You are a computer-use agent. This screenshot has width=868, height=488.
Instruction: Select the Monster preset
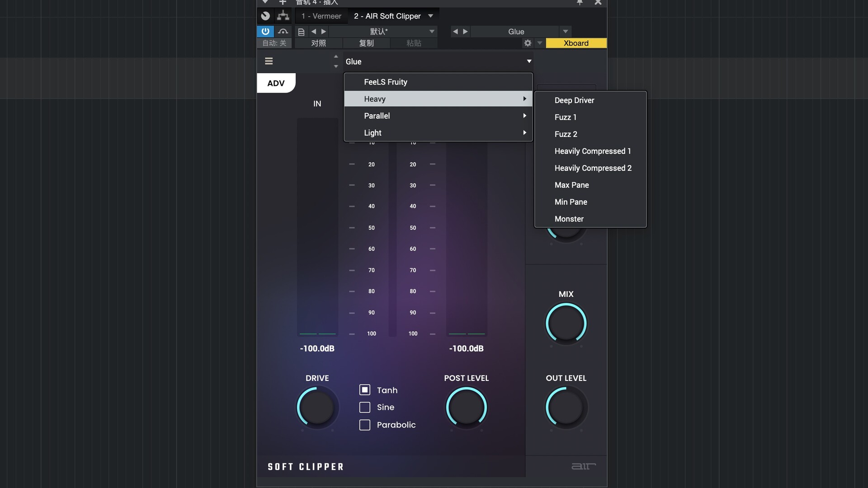tap(569, 219)
